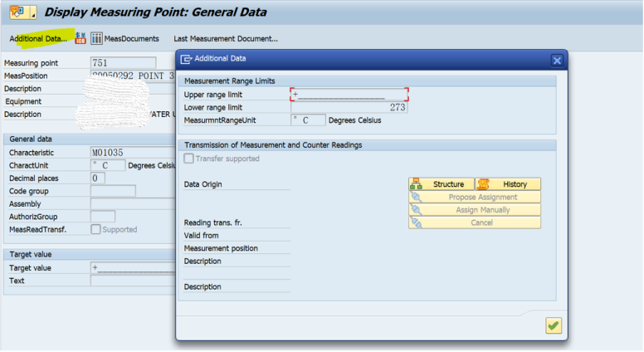Click the Target value field
The image size is (644, 352).
(132, 268)
